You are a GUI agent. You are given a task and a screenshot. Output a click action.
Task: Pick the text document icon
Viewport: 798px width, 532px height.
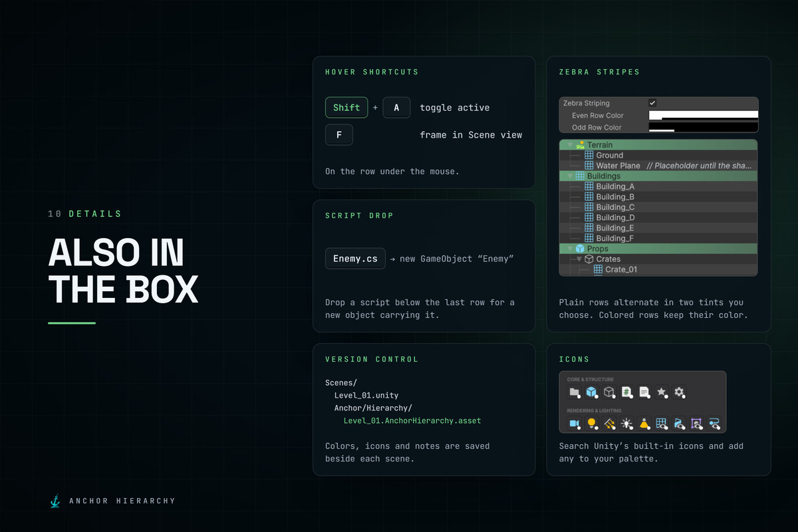[644, 392]
